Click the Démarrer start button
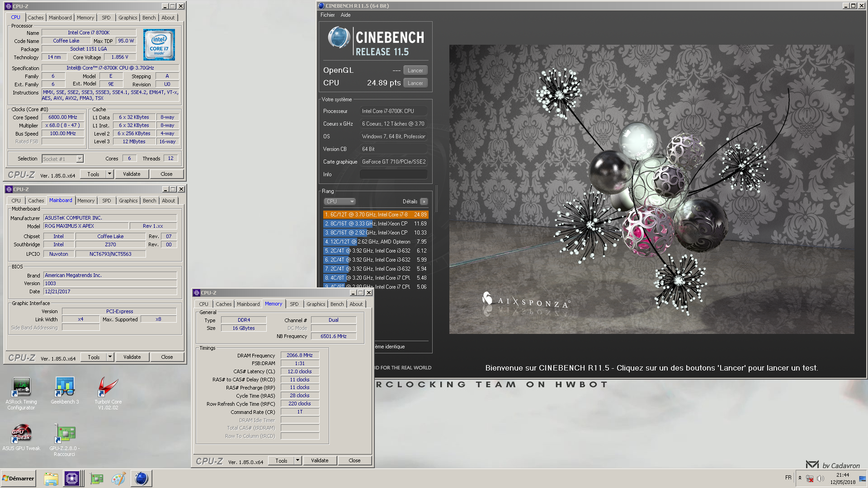This screenshot has width=868, height=488. tap(19, 478)
